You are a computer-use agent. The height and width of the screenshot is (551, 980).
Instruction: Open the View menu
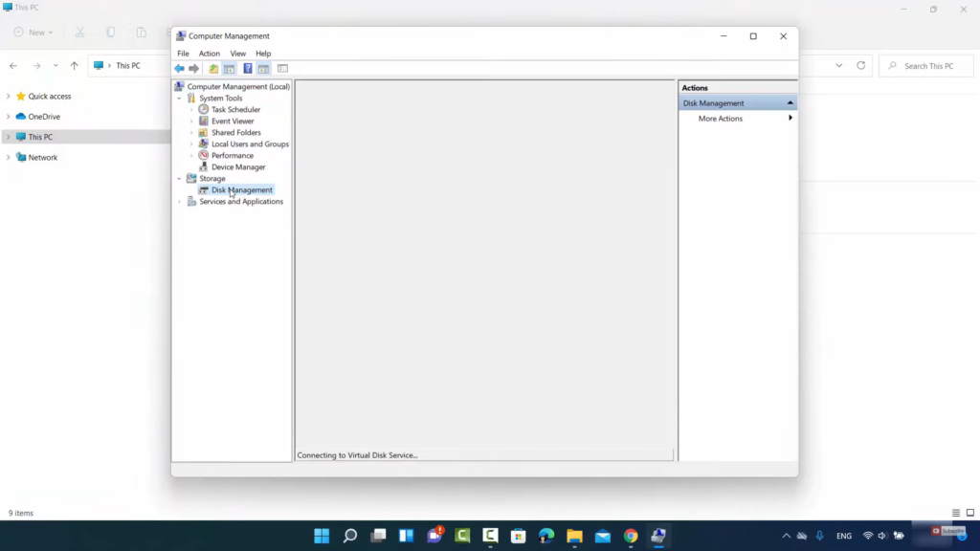point(237,54)
